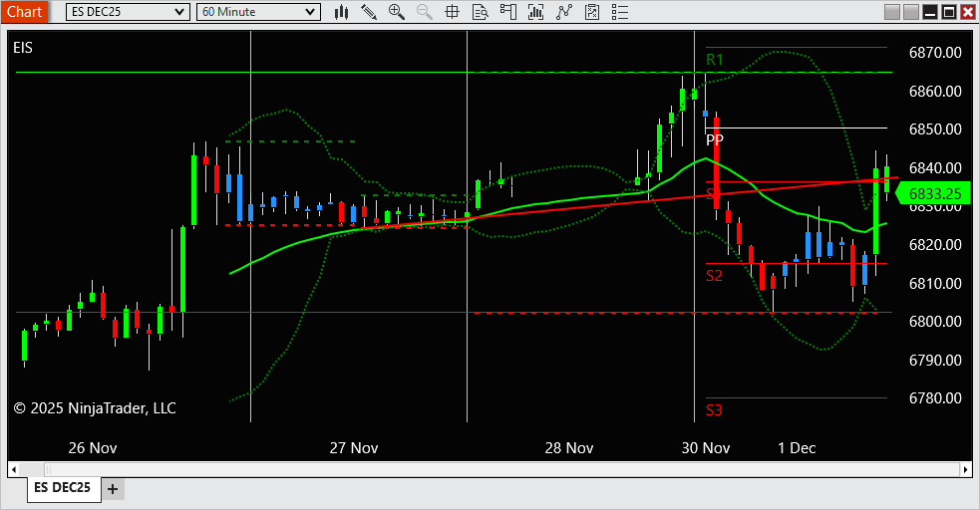
Task: Maximize the chart window
Action: [x=949, y=12]
